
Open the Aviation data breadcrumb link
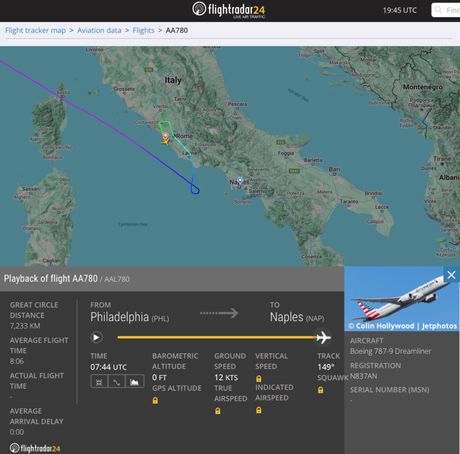pyautogui.click(x=99, y=30)
